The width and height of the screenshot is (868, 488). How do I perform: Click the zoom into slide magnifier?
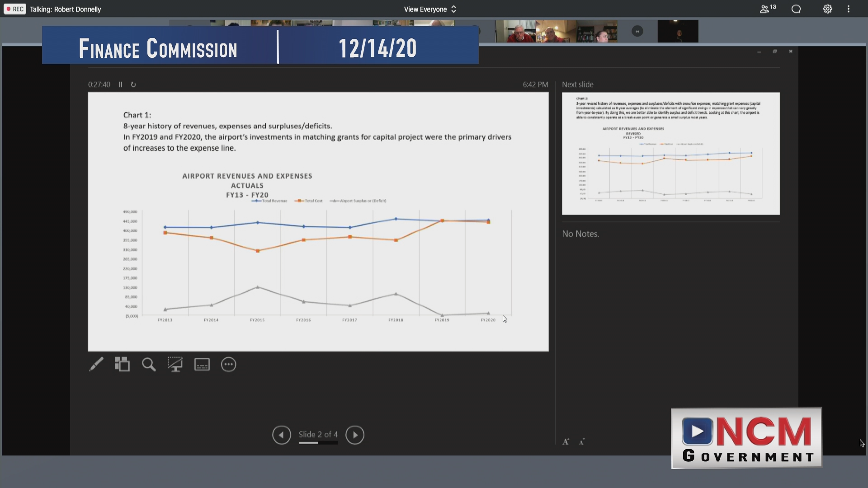(x=149, y=364)
